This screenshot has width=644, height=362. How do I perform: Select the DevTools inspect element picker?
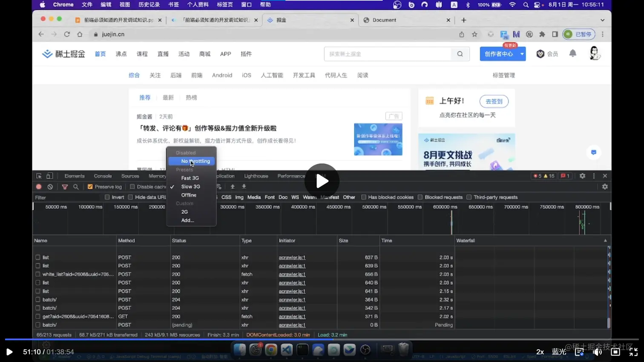[39, 176]
